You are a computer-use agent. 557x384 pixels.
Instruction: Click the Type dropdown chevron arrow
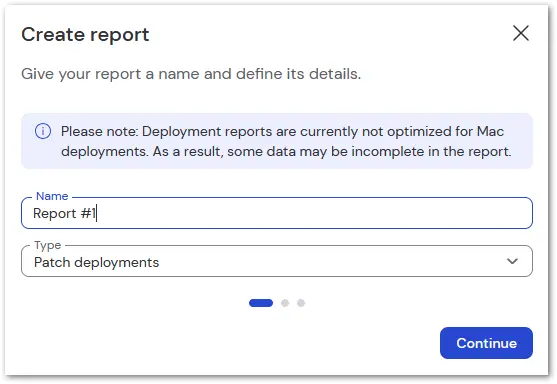pos(512,261)
